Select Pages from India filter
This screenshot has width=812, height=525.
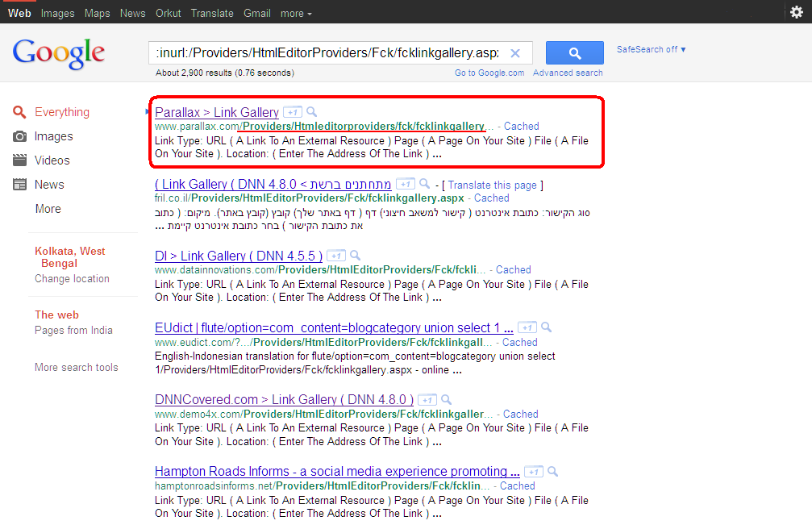[x=73, y=331]
